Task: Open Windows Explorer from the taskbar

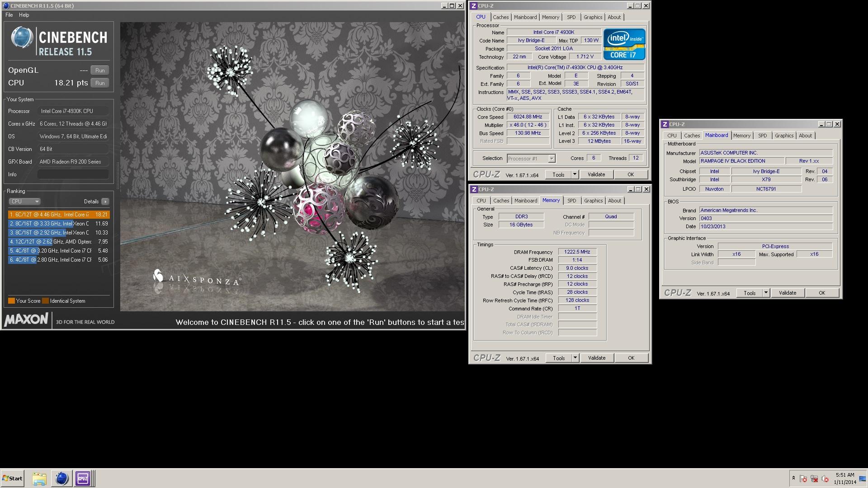Action: click(39, 479)
